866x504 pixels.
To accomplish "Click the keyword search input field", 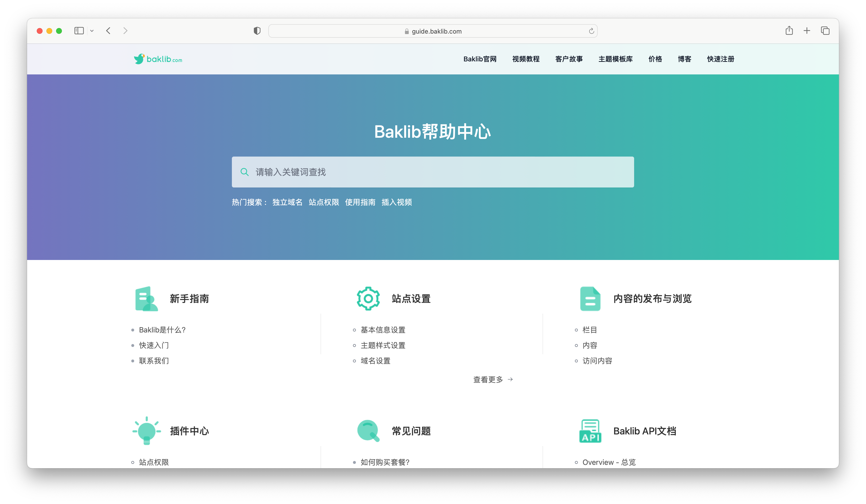I will [433, 172].
